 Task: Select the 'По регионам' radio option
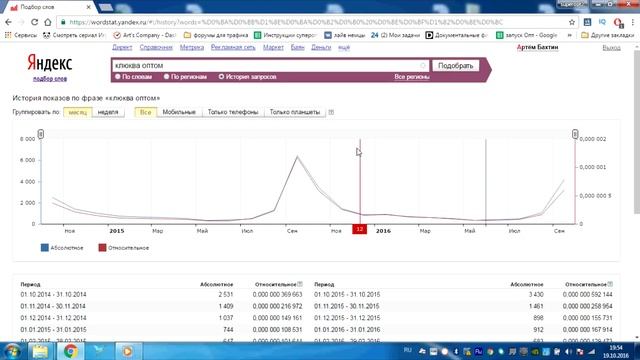[185, 77]
